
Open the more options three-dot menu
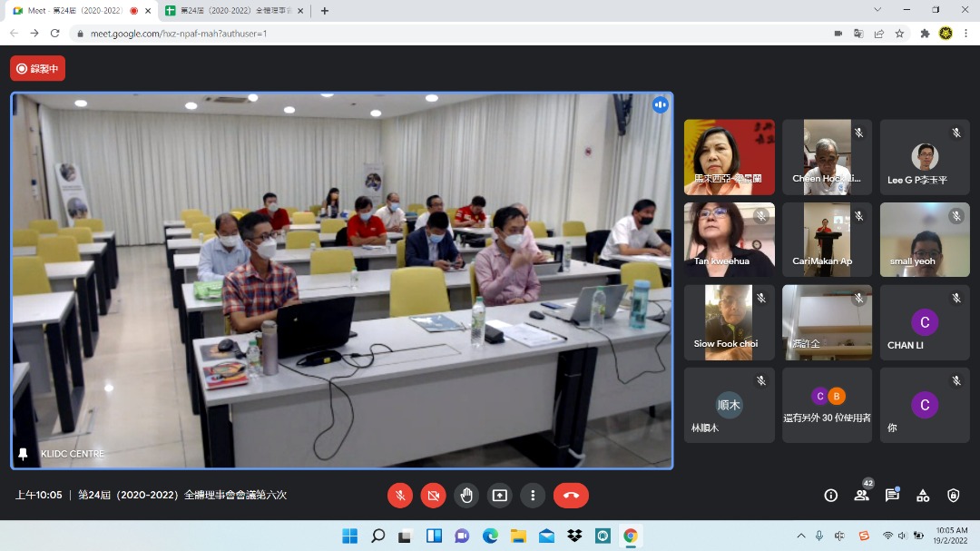point(533,495)
